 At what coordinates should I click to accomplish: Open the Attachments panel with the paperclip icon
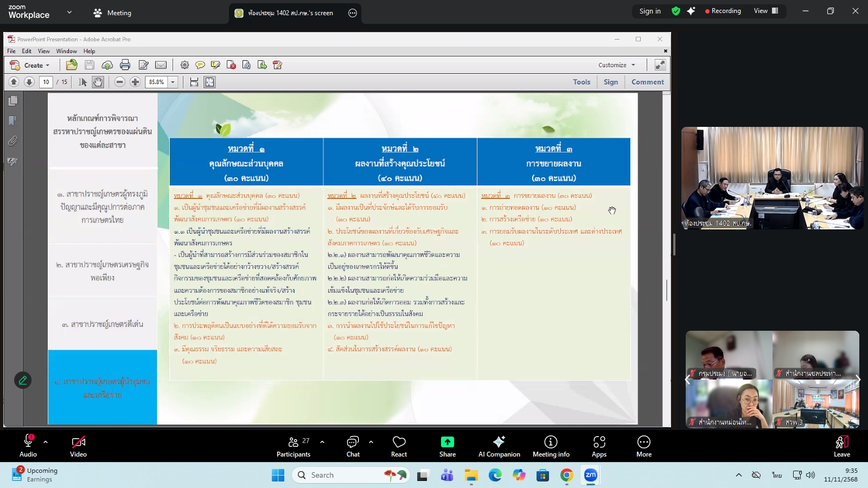tap(12, 140)
